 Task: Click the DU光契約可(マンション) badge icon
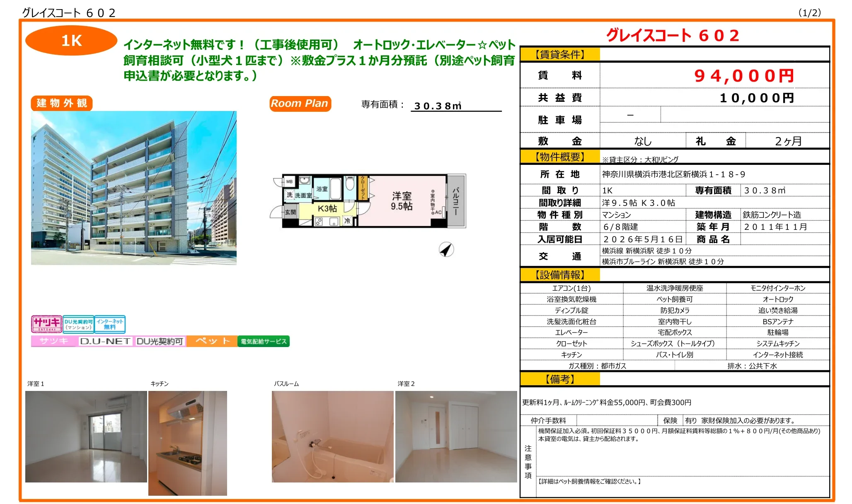(78, 324)
